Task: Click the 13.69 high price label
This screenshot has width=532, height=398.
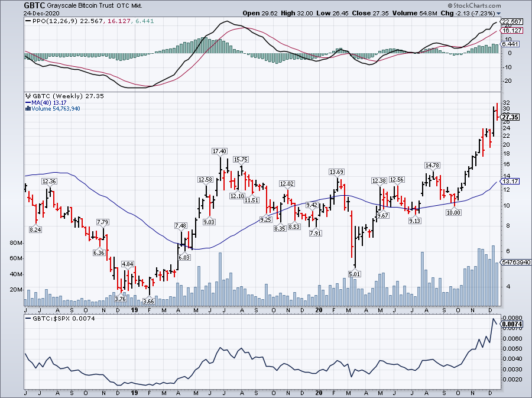Action: (336, 172)
